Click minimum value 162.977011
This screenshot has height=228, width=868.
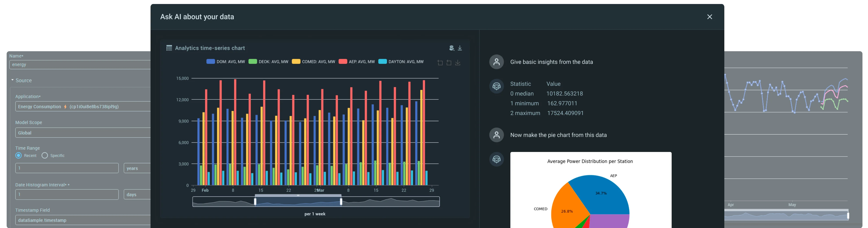click(562, 103)
